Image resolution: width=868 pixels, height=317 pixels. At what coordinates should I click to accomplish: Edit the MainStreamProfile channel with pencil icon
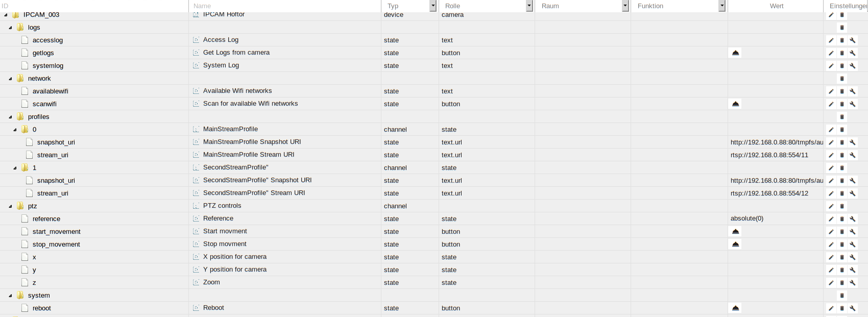click(831, 130)
